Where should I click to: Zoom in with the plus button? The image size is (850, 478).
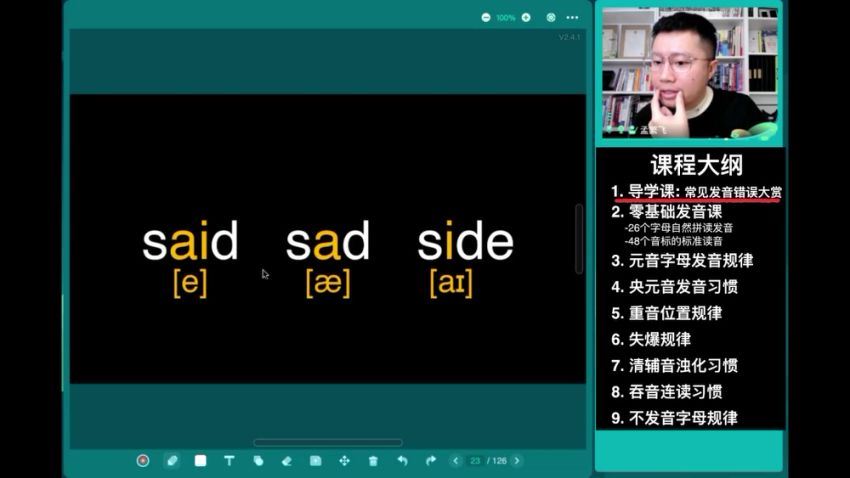click(526, 18)
